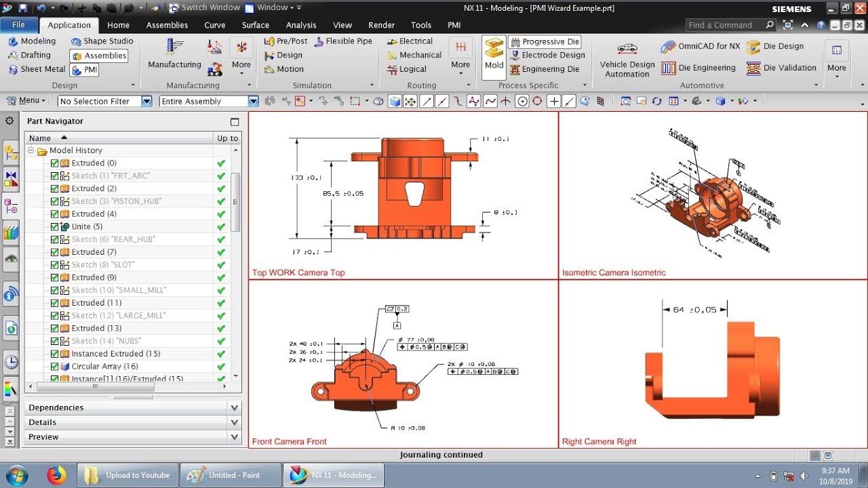Click the large Manufacturing application icon
868x488 pixels.
tap(175, 54)
